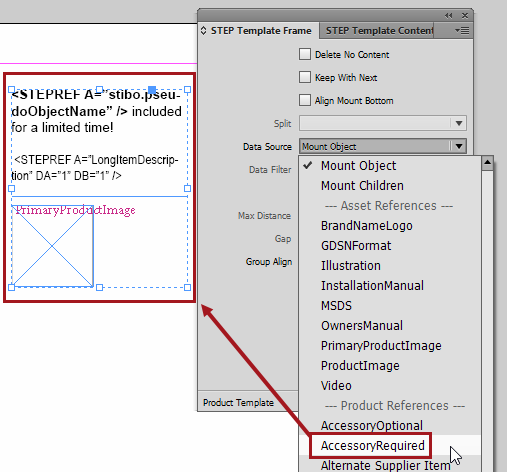Screen dimensions: 507x472
Task: Click the filled blue anchor handle on text frame
Action: click(x=152, y=90)
